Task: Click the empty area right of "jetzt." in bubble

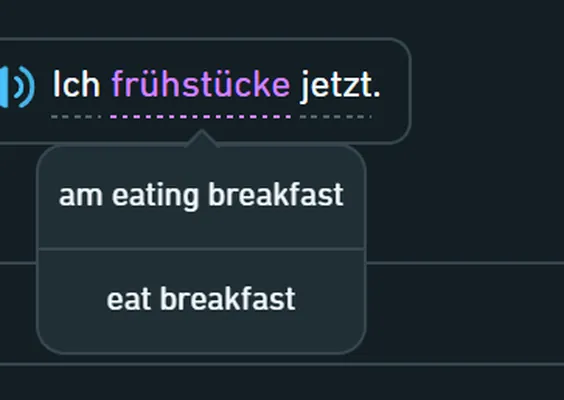Action: tap(394, 88)
